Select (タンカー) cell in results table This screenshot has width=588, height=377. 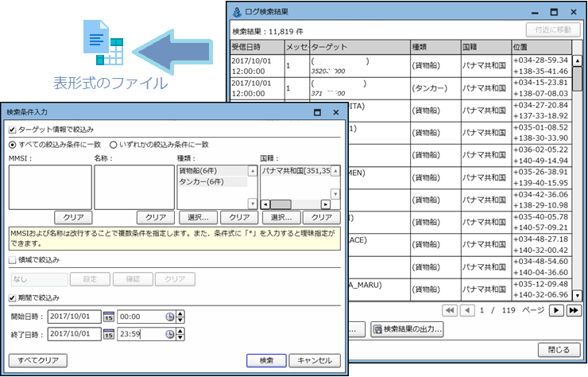[x=435, y=88]
